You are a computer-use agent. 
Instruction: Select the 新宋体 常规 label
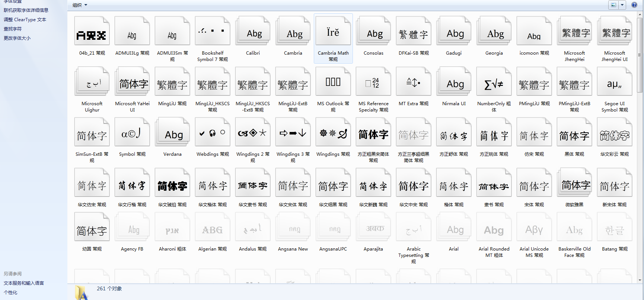(615, 205)
